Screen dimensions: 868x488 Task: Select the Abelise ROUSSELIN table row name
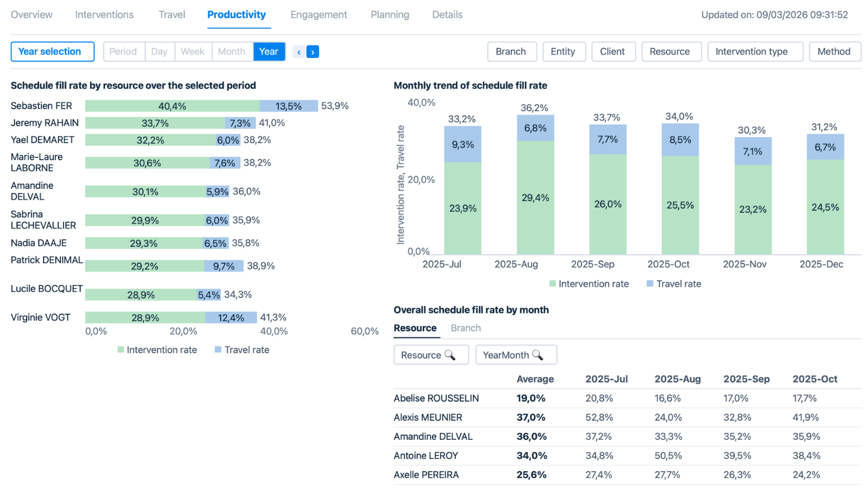point(436,398)
